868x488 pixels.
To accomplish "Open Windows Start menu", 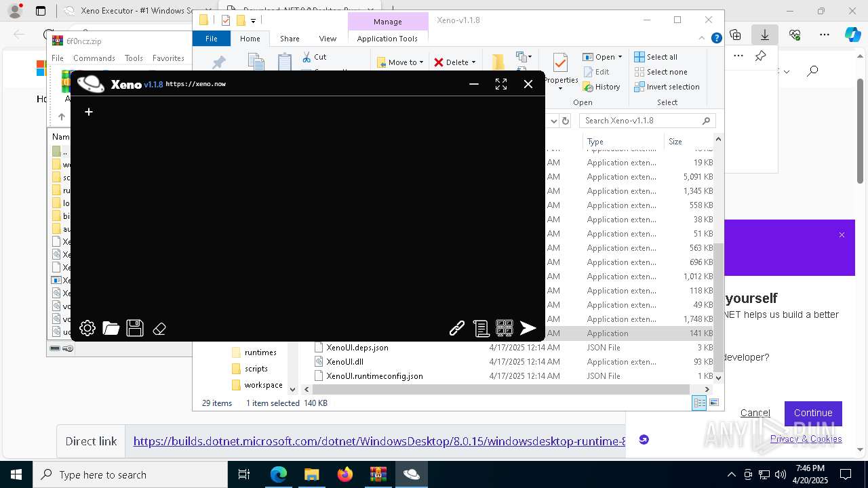I will 16,474.
